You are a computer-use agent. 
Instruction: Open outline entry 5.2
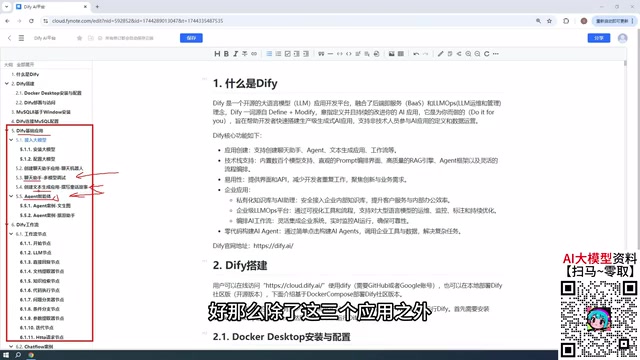point(49,168)
